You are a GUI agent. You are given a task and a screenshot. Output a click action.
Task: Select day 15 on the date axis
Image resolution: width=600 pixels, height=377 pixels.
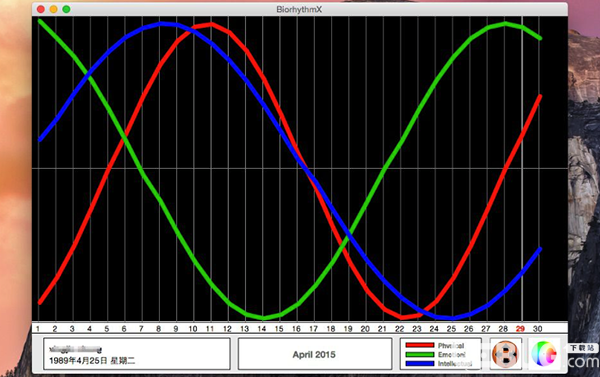pyautogui.click(x=279, y=329)
